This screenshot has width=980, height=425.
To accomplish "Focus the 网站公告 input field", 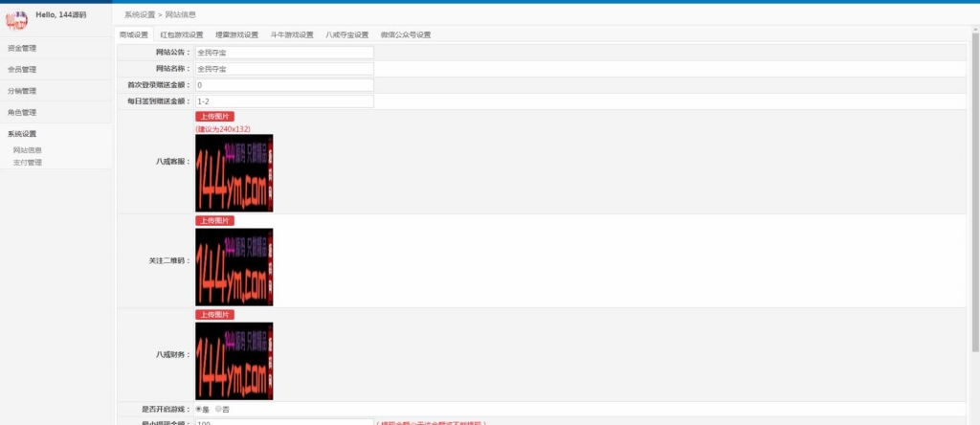I will [283, 52].
